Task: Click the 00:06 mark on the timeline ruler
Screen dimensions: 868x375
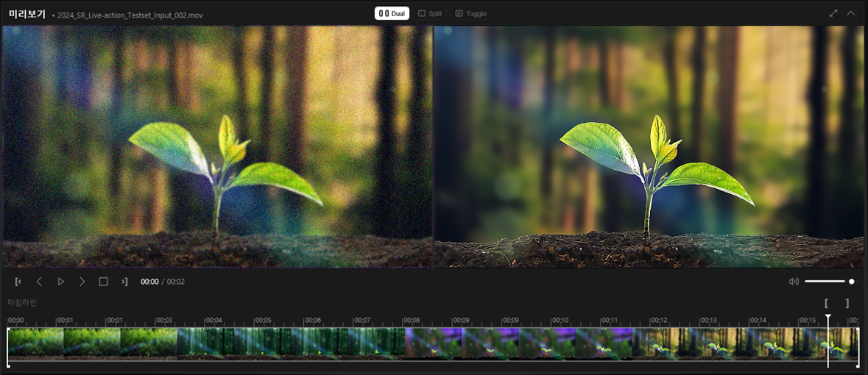Action: click(x=312, y=321)
